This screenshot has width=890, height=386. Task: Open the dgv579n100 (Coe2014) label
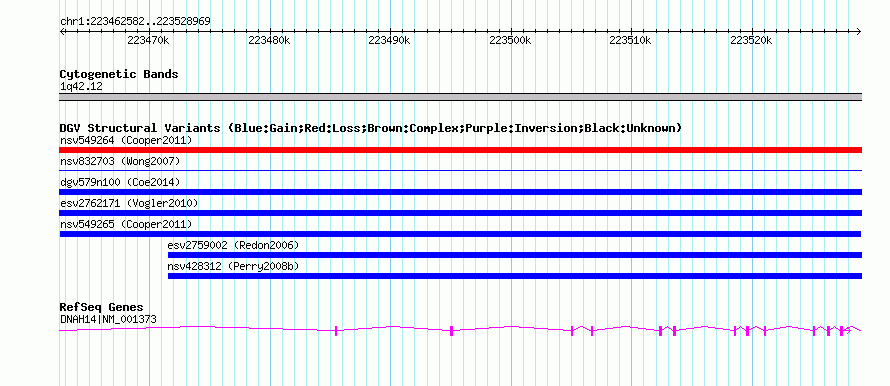120,182
